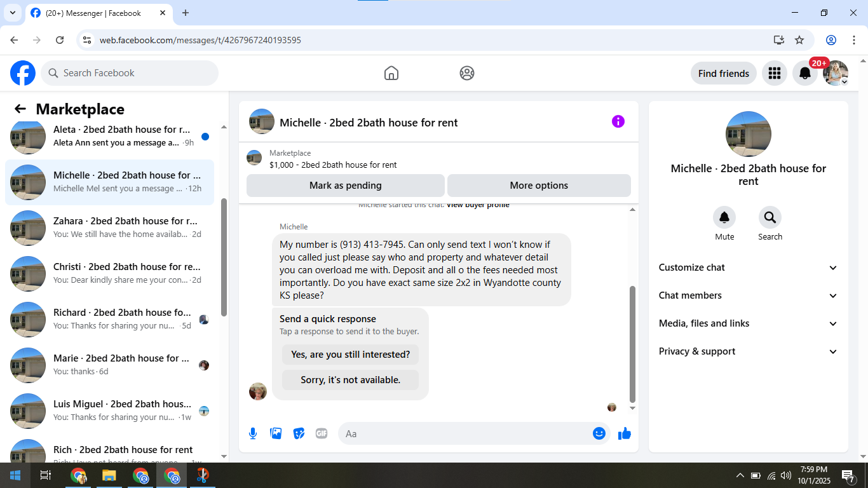Click Michelle's message with phone number
Image resolution: width=868 pixels, height=488 pixels.
[x=421, y=270]
